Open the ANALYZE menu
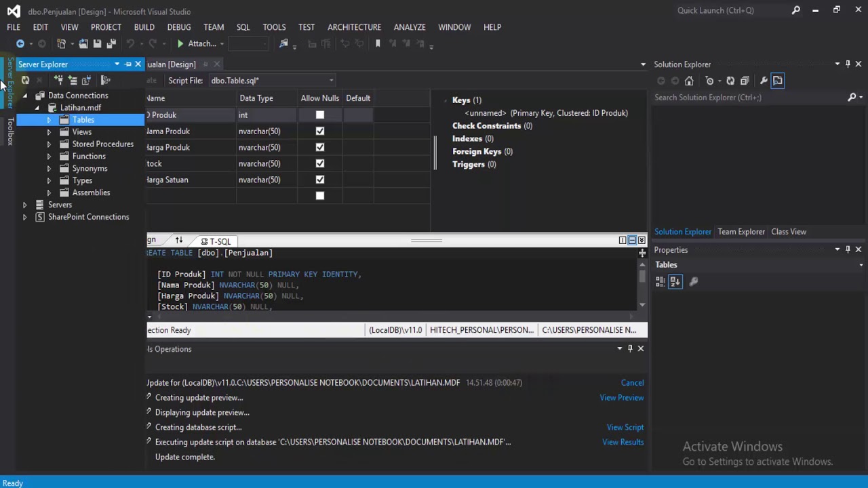Image resolution: width=868 pixels, height=488 pixels. tap(410, 27)
